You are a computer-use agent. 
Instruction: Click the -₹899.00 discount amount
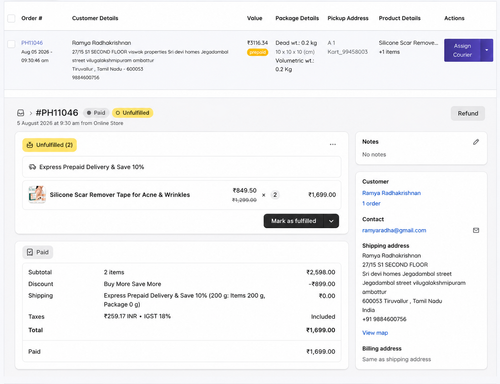pyautogui.click(x=322, y=284)
